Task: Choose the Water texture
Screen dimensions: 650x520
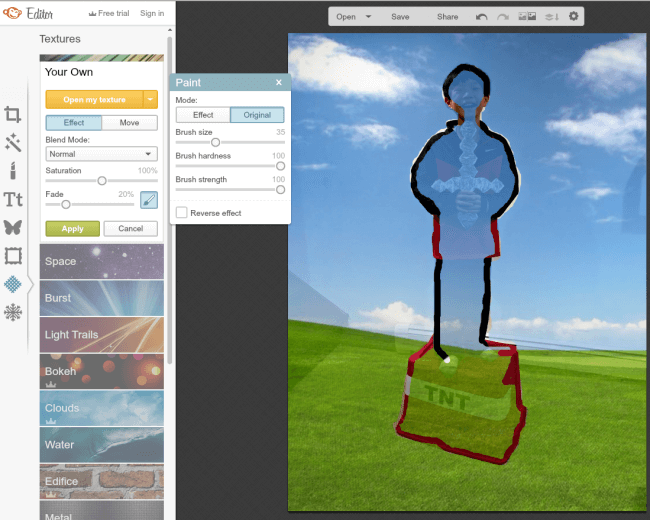Action: (102, 445)
